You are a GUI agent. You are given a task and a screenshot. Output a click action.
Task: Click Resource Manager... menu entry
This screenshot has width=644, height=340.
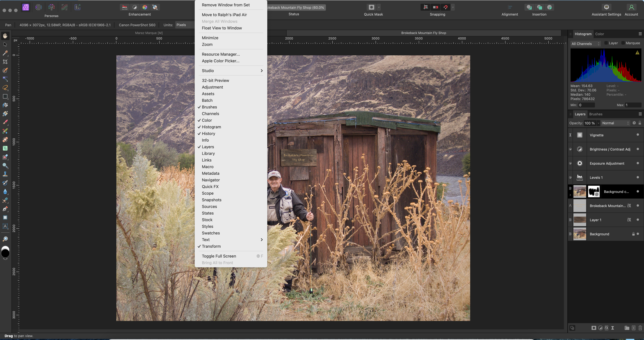pyautogui.click(x=220, y=54)
